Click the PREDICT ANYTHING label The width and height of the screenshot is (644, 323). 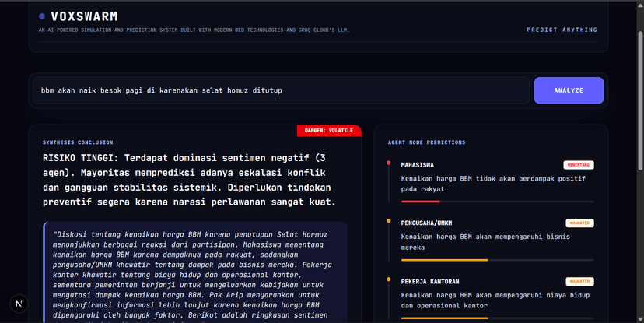pos(562,30)
